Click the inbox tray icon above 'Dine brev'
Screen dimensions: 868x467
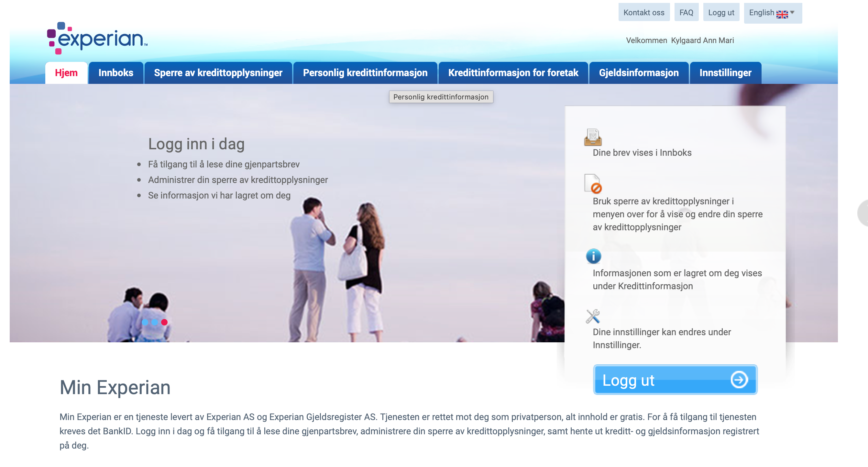(x=593, y=137)
